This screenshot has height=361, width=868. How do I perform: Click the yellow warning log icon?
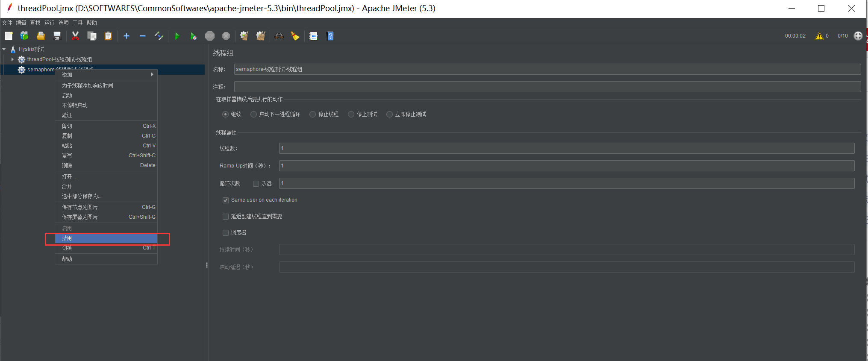click(819, 36)
